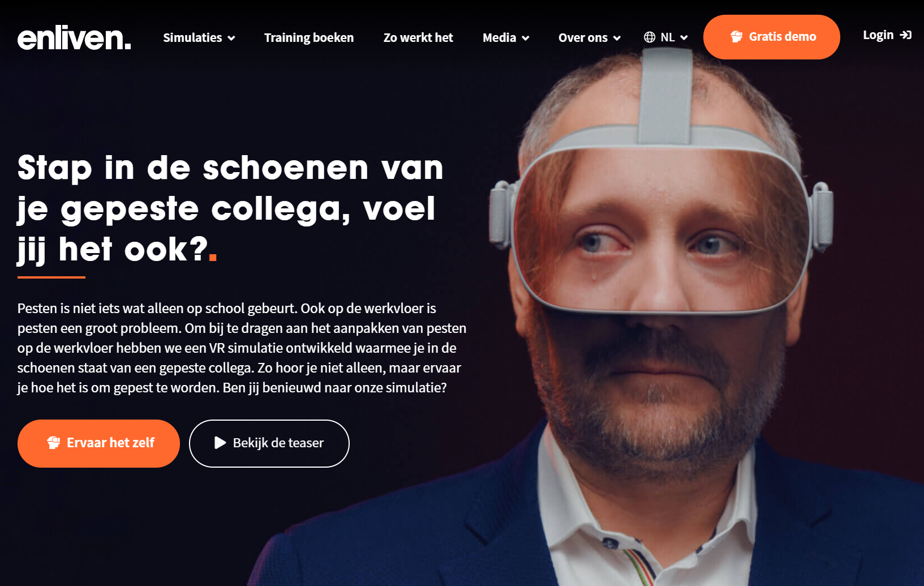924x586 pixels.
Task: Open the Zo werkt het page
Action: coord(418,38)
